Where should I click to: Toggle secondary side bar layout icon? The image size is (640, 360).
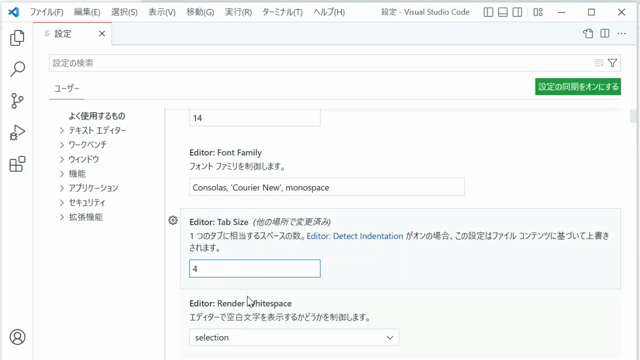point(517,12)
